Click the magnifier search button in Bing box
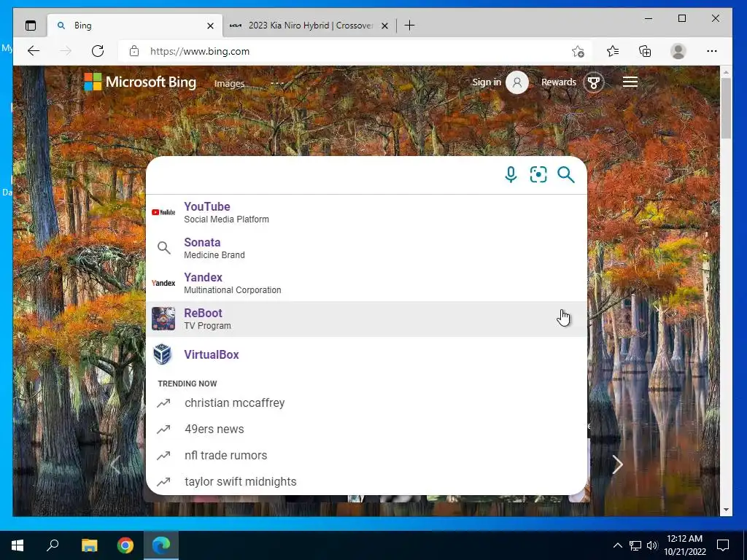747x560 pixels. (x=566, y=175)
